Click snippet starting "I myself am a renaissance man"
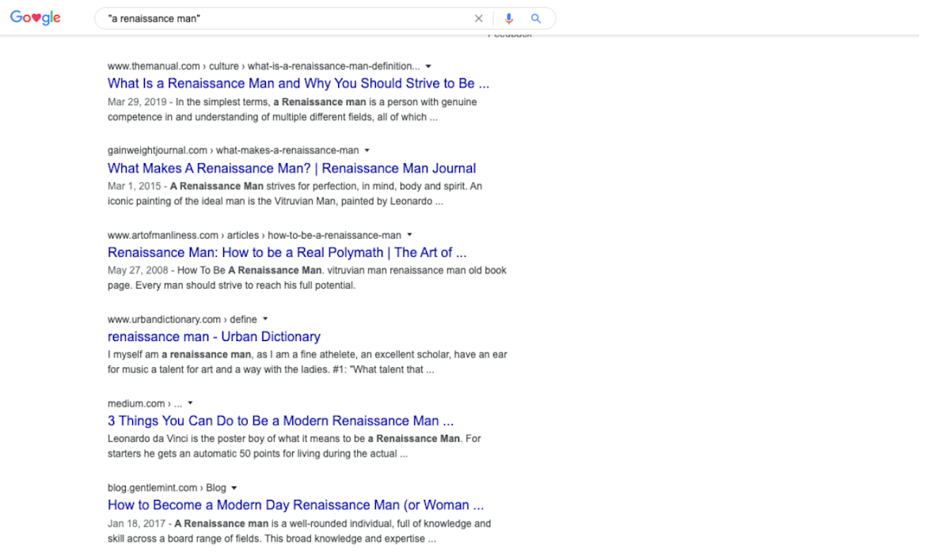This screenshot has width=950, height=560. pyautogui.click(x=307, y=362)
